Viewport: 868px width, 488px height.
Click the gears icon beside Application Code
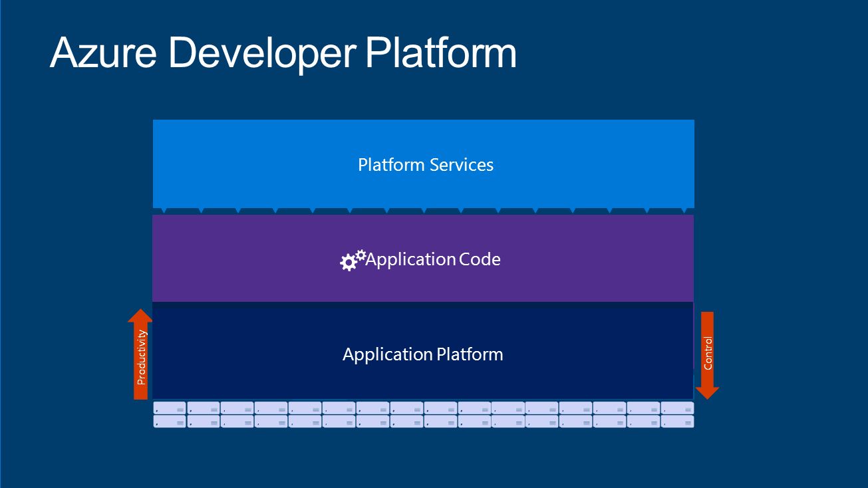point(353,260)
